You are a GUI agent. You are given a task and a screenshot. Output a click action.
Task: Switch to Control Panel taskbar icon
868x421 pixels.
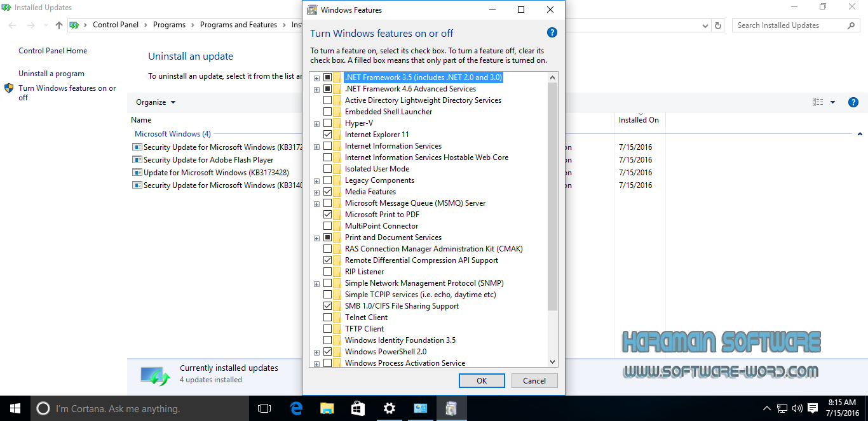(x=420, y=408)
